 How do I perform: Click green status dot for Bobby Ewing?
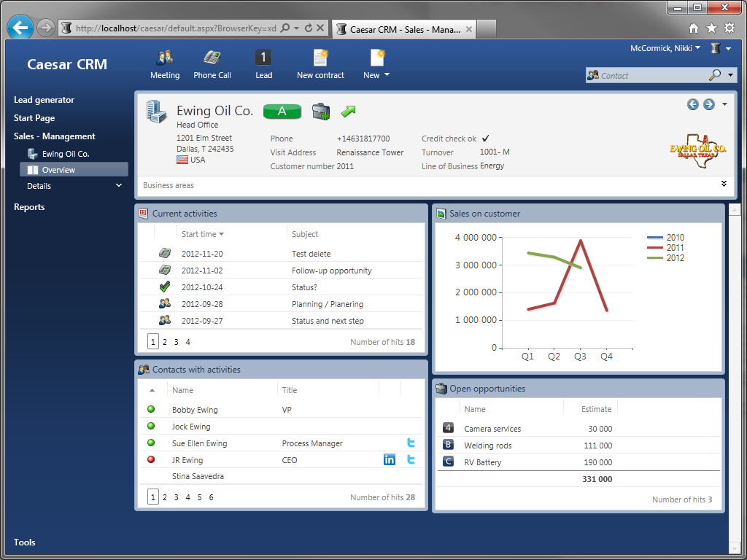coord(151,409)
